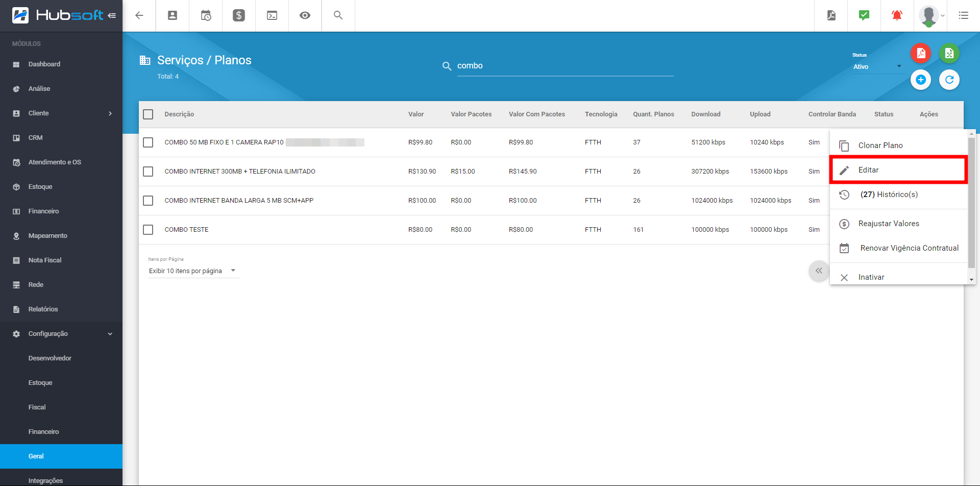This screenshot has height=486, width=980.
Task: Open the terminal console icon in toolbar
Action: pos(272,15)
